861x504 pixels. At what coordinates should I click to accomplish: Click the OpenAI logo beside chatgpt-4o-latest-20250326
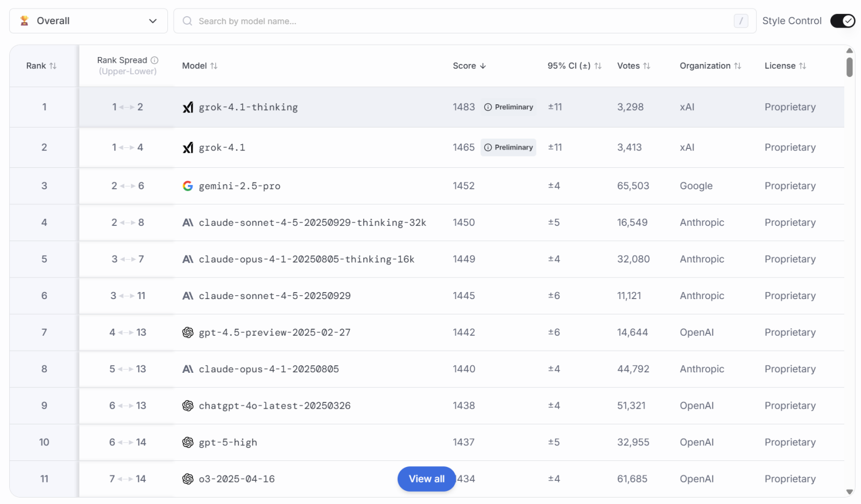[x=188, y=406]
